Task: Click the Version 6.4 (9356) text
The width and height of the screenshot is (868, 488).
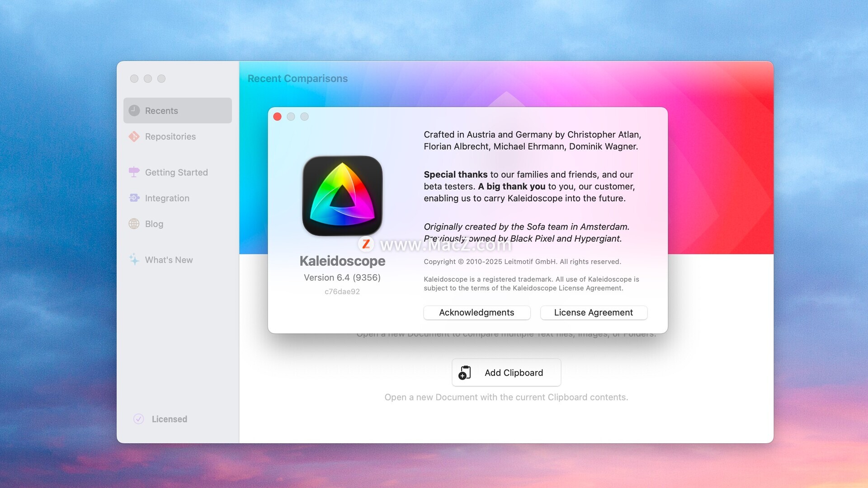Action: (x=342, y=277)
